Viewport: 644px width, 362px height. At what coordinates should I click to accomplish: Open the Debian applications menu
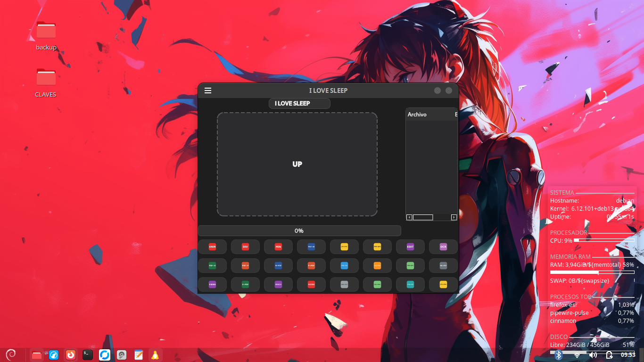tap(10, 354)
